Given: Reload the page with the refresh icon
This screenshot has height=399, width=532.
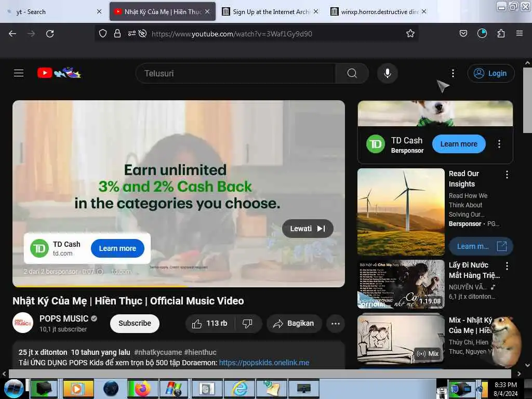Looking at the screenshot, I should tap(50, 34).
